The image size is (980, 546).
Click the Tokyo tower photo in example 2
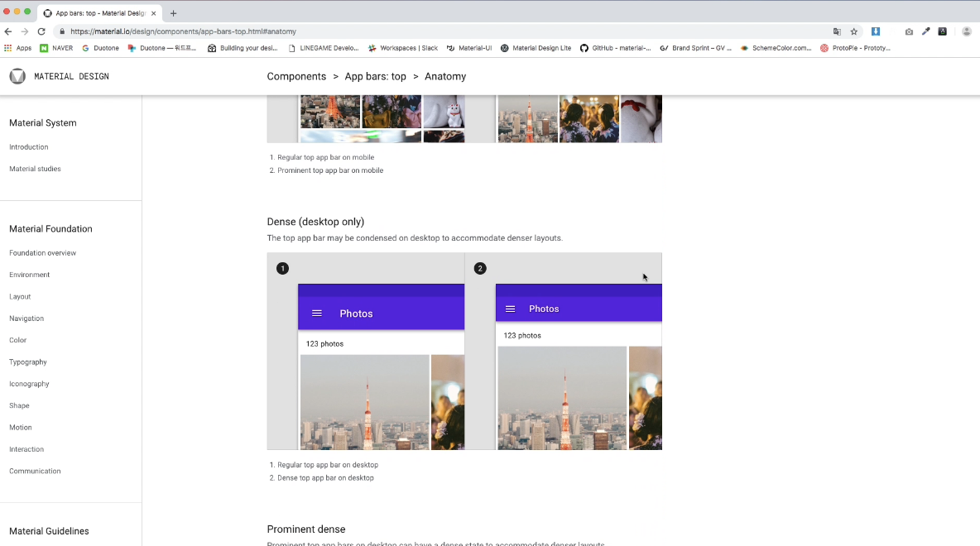pos(562,398)
